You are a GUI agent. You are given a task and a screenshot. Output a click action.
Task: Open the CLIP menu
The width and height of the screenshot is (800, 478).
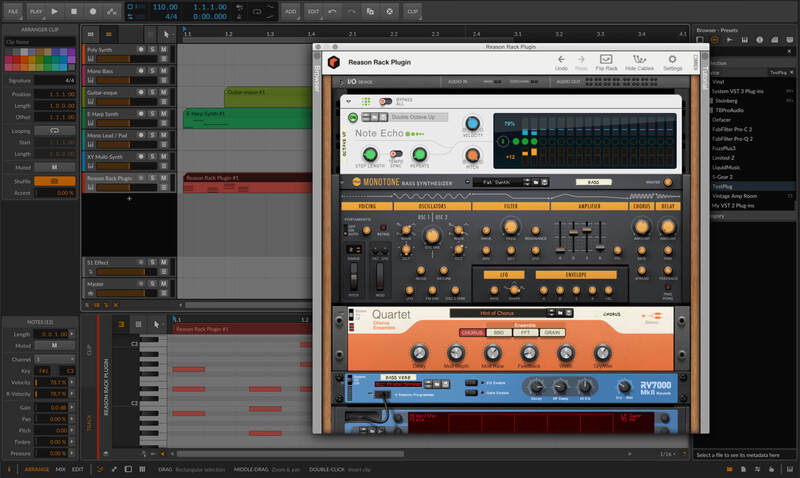[412, 11]
